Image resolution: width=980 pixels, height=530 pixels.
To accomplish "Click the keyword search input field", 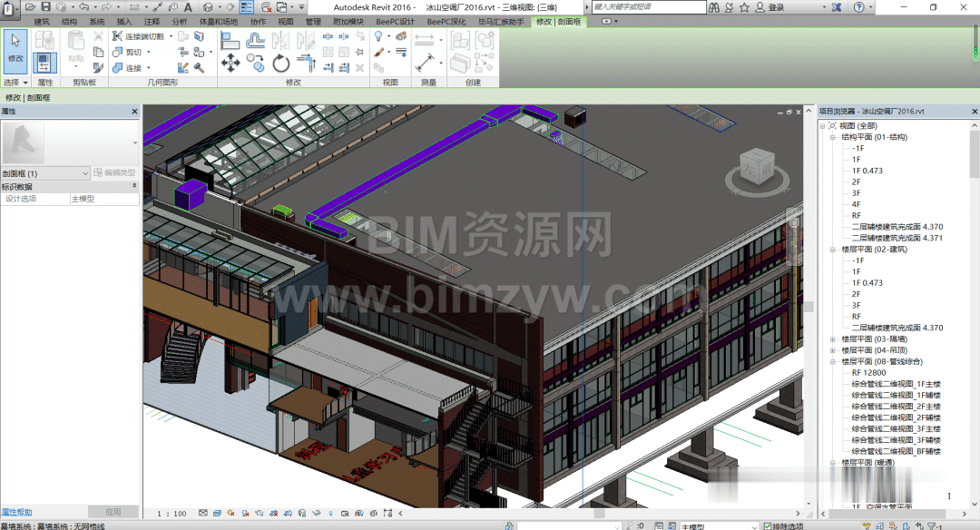I will pos(649,7).
